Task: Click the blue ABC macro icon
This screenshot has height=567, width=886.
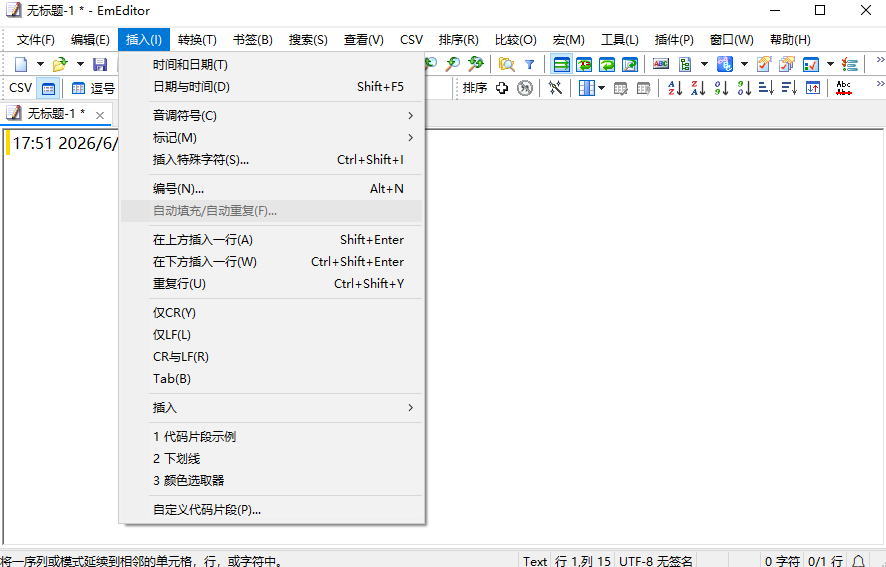Action: (724, 64)
